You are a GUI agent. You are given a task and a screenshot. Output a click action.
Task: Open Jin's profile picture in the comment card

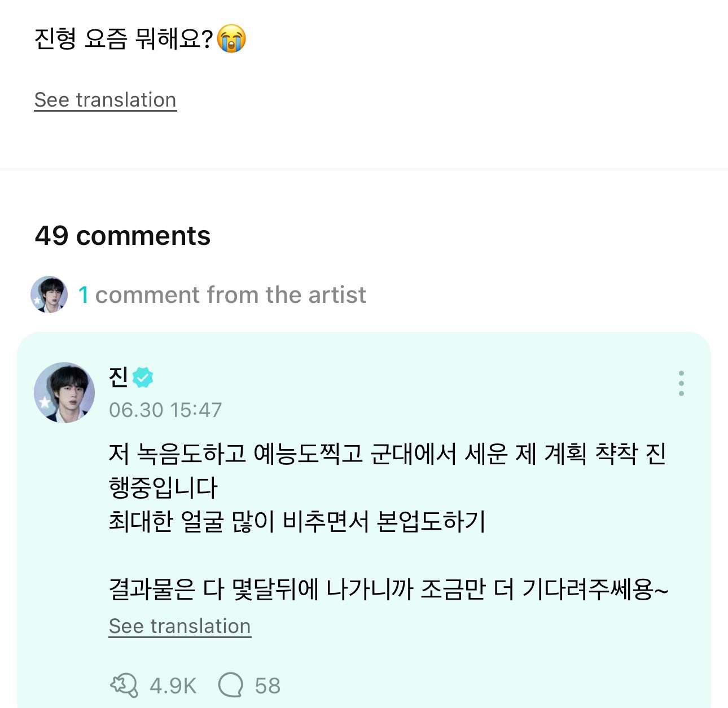point(64,393)
